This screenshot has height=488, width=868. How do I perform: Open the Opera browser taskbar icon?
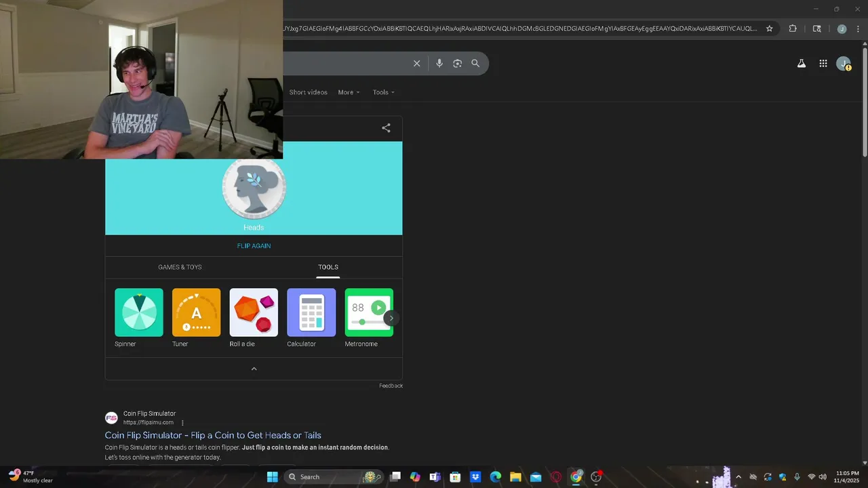556,476
